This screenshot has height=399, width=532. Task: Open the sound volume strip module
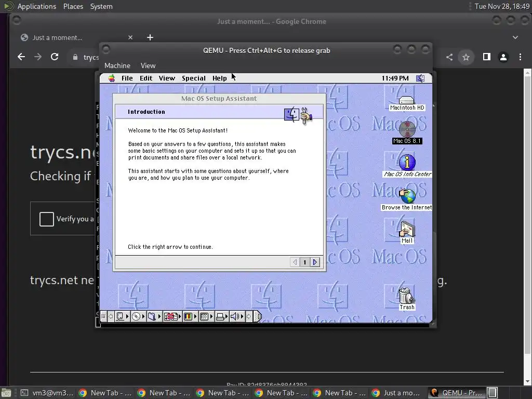(237, 316)
